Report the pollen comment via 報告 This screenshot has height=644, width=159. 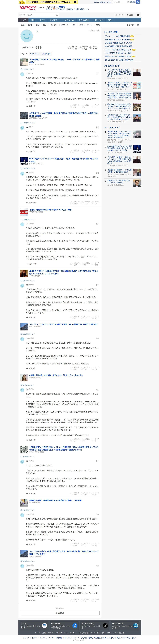pos(98,74)
